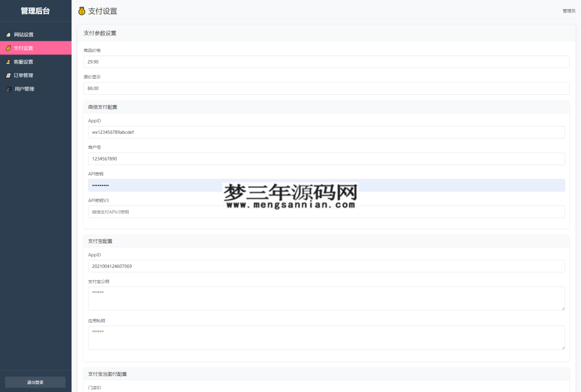This screenshot has height=392, width=581.
Task: Click the 用户管理 users icon
Action: point(9,88)
